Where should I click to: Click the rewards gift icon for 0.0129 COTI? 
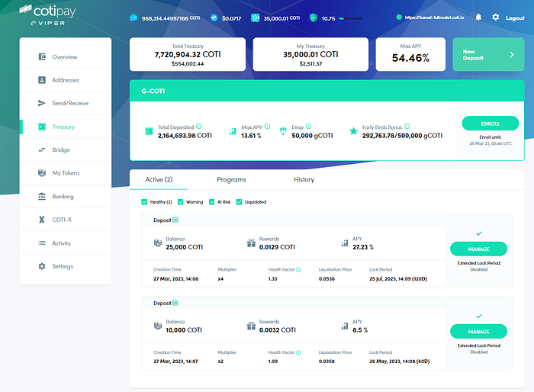pos(251,243)
